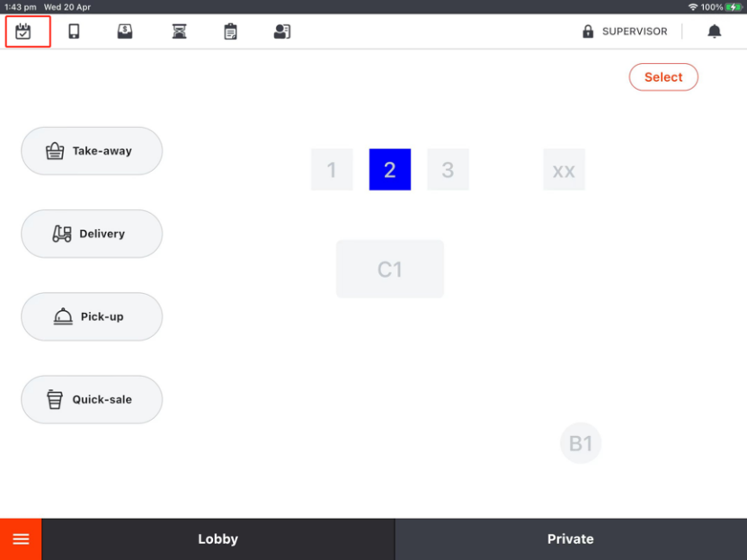Image resolution: width=747 pixels, height=560 pixels.
Task: Start a Pick-up order
Action: pos(92,316)
